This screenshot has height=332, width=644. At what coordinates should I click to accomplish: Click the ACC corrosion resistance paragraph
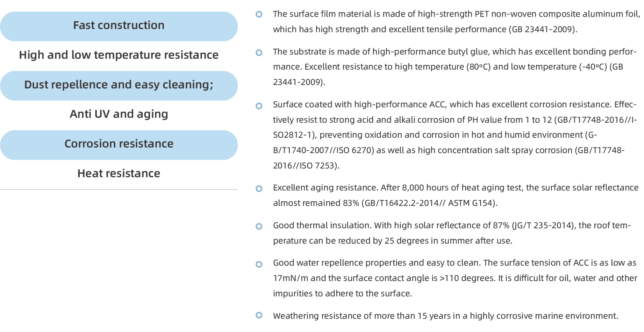pyautogui.click(x=455, y=135)
